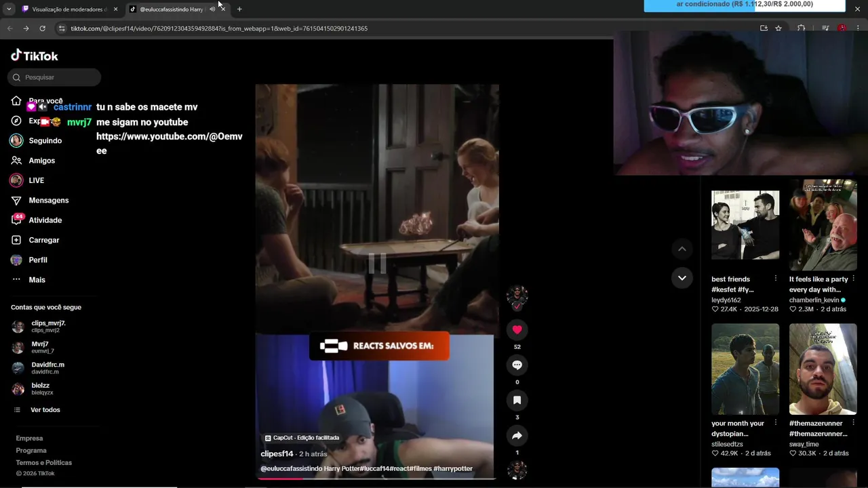Viewport: 868px width, 488px height.
Task: Click the search magnifier icon
Action: pyautogui.click(x=17, y=77)
